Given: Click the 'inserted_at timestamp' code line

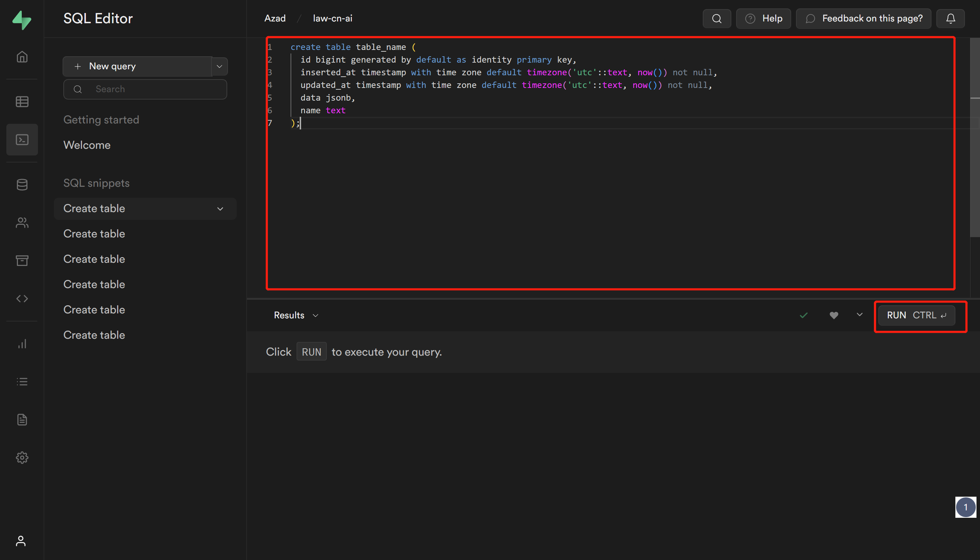Looking at the screenshot, I should [x=509, y=72].
